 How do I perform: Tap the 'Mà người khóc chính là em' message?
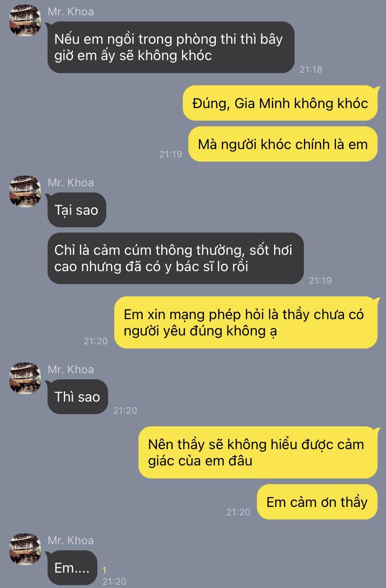pyautogui.click(x=283, y=144)
